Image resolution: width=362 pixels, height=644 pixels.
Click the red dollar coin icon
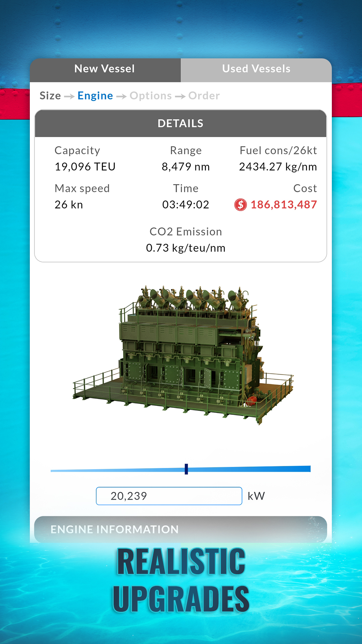click(240, 205)
